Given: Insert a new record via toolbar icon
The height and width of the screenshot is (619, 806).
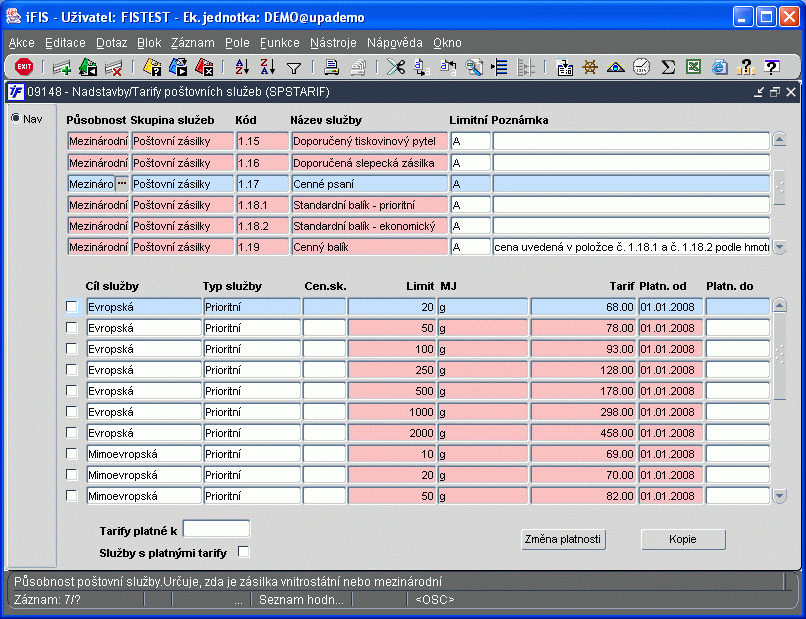Looking at the screenshot, I should (62, 68).
